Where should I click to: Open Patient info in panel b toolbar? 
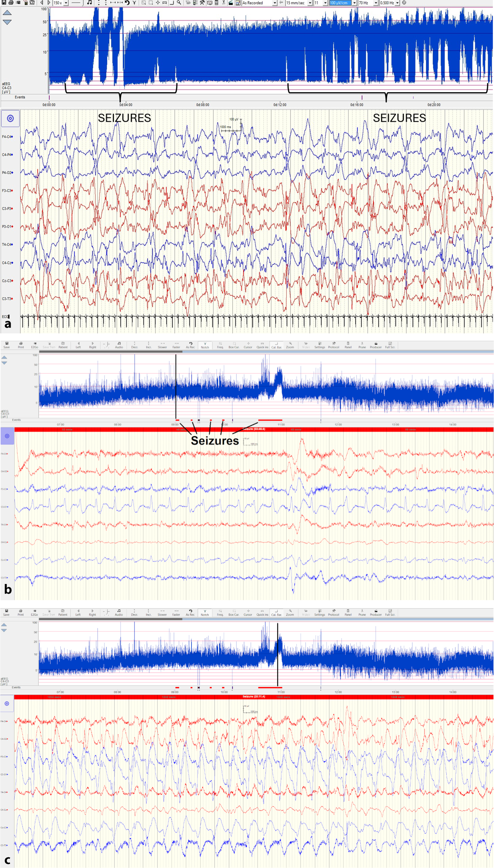(63, 345)
